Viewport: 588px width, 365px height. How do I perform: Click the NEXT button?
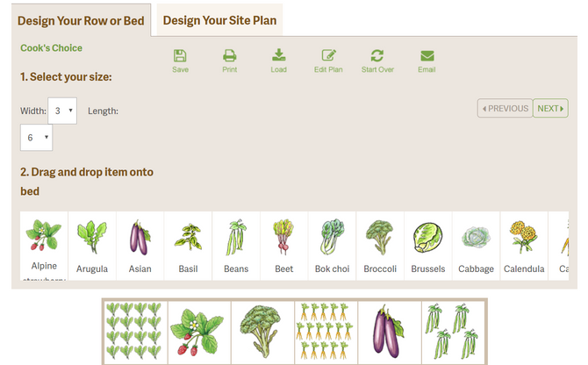pyautogui.click(x=550, y=108)
